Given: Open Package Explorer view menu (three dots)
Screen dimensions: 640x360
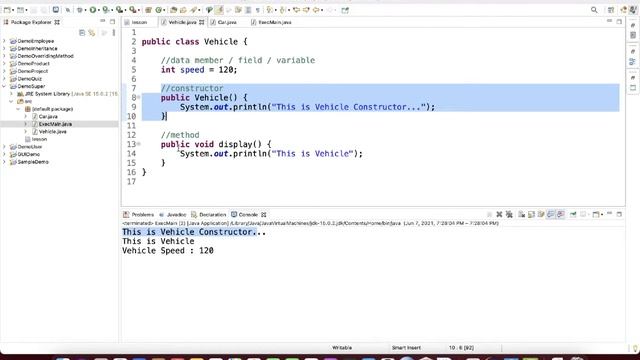Looking at the screenshot, I should click(x=114, y=33).
